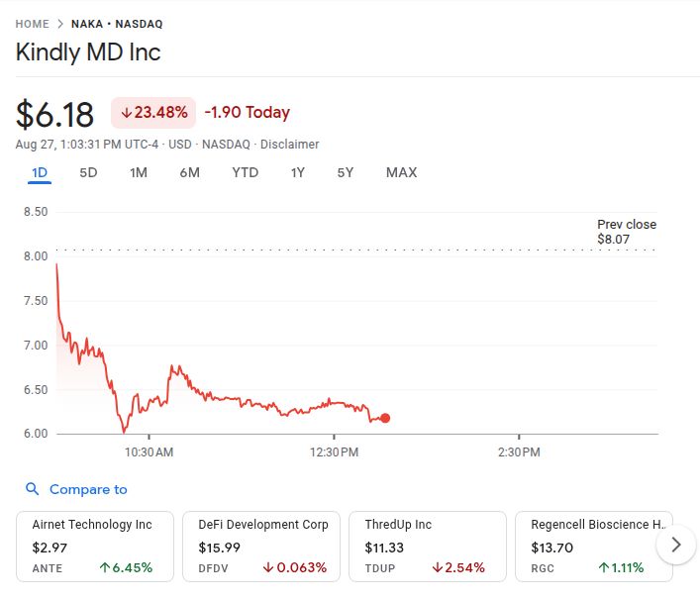Click the Compare to search icon
This screenshot has width=700, height=600.
pos(33,489)
